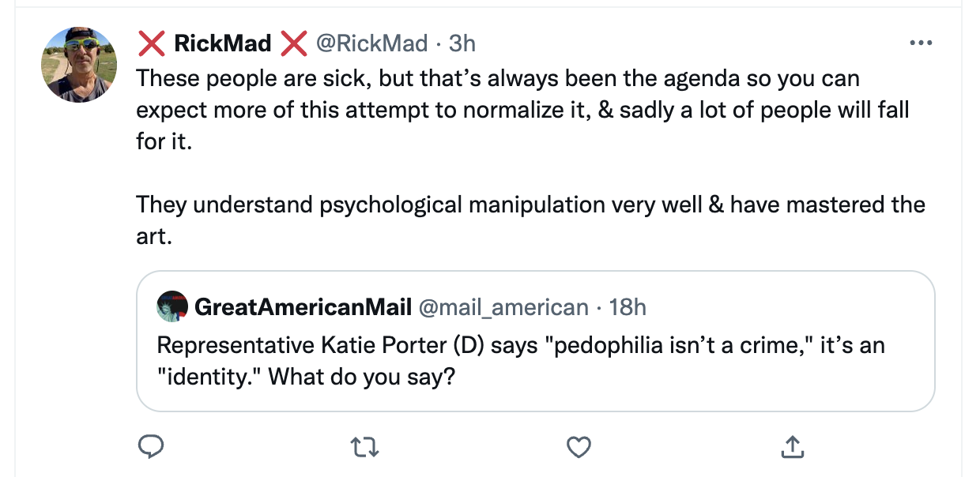Like the tweet with the heart icon
Image resolution: width=980 pixels, height=477 pixels.
coord(579,447)
